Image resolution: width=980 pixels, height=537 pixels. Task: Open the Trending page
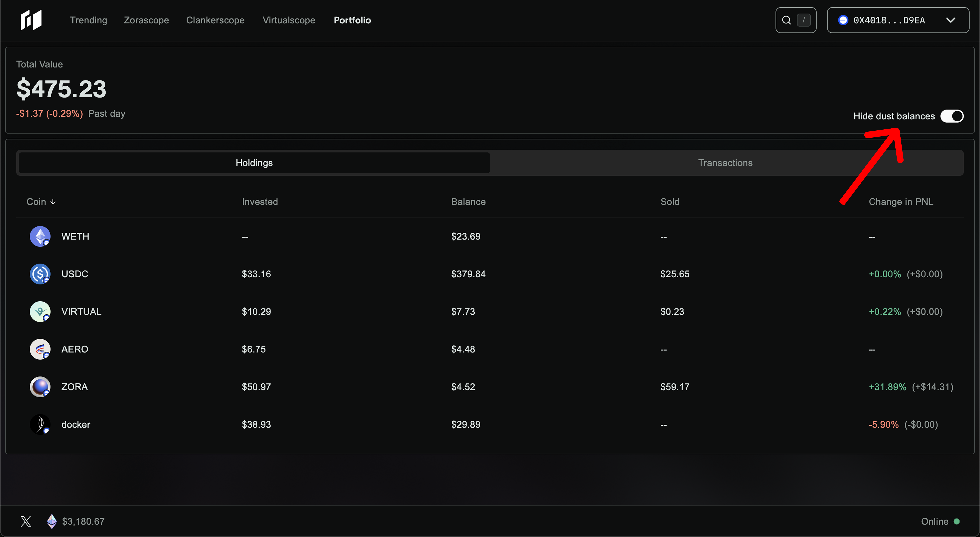click(x=88, y=20)
